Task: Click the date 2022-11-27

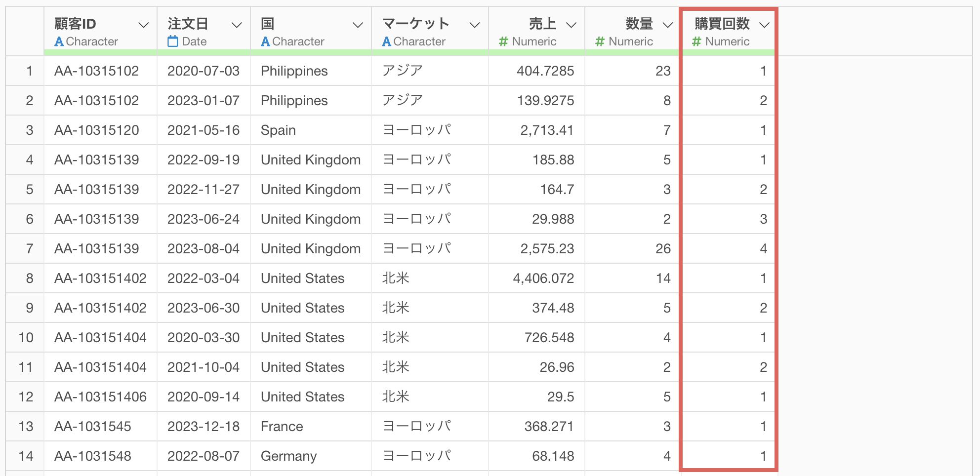Action: click(204, 190)
